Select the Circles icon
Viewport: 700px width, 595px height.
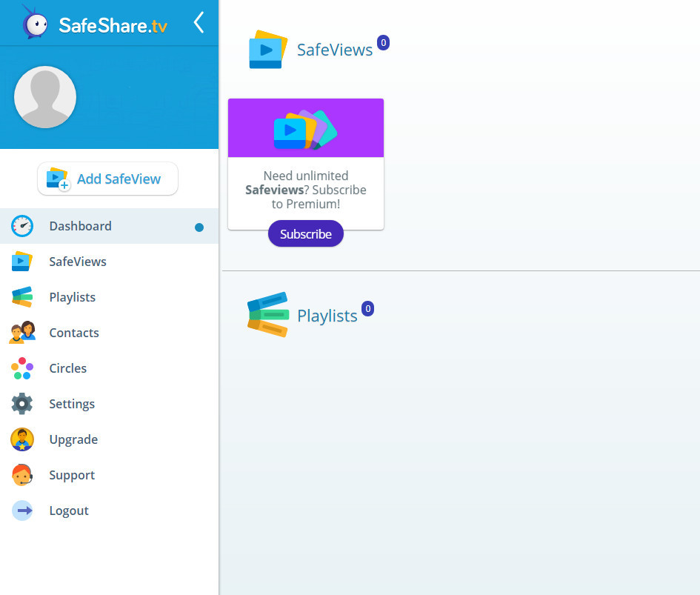click(22, 368)
